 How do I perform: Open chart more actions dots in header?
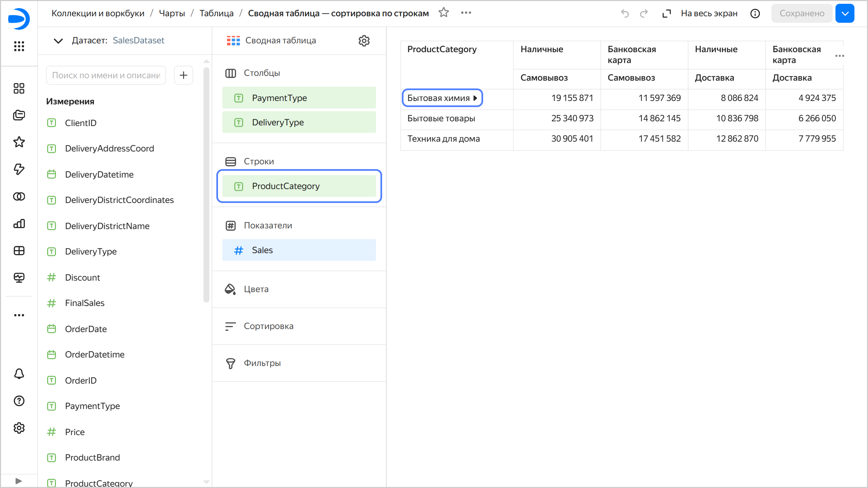[x=466, y=13]
